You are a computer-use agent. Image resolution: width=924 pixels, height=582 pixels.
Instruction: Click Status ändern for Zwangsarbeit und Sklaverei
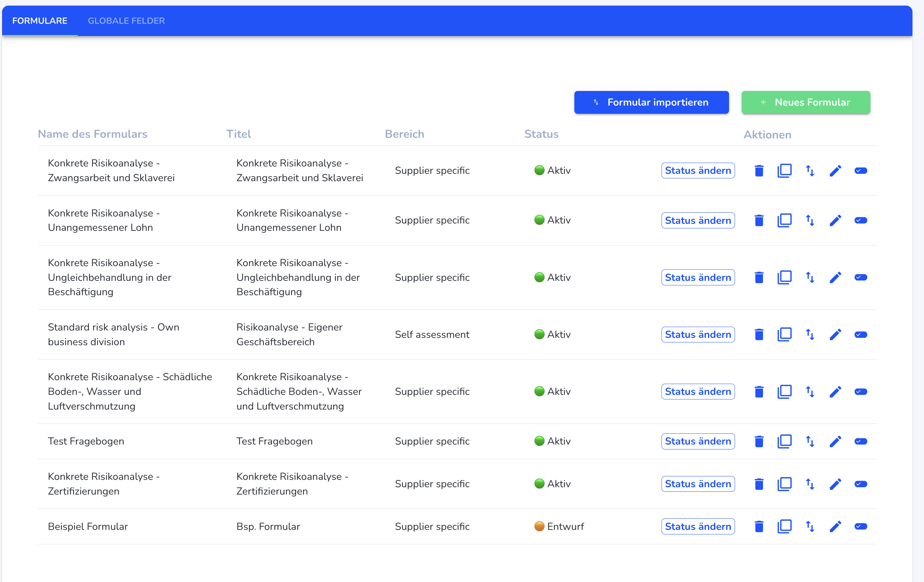(x=698, y=171)
